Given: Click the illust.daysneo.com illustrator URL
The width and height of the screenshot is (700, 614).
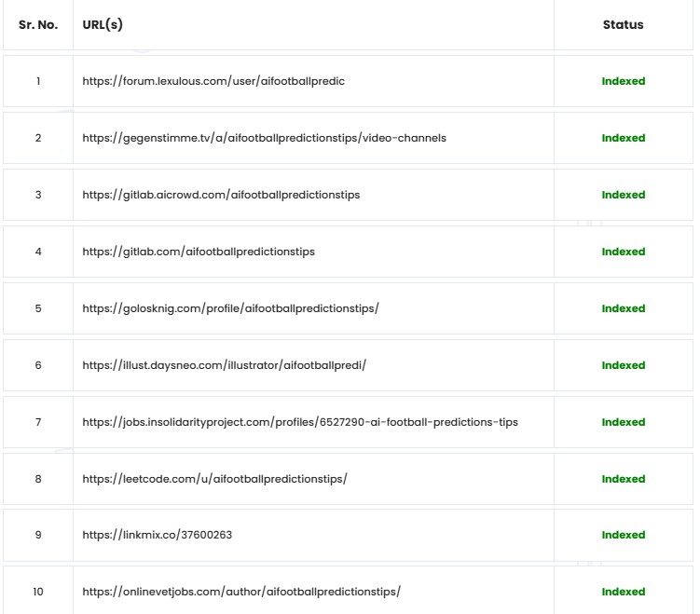Looking at the screenshot, I should click(x=224, y=365).
